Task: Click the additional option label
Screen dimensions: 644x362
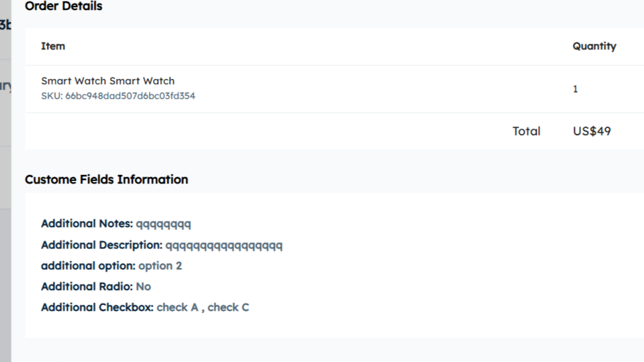Action: (88, 266)
